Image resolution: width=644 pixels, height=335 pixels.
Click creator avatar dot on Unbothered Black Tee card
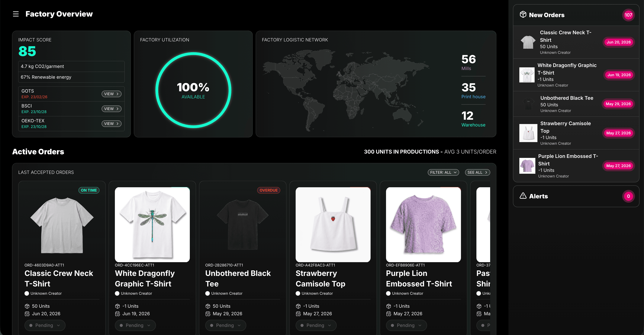coord(208,294)
